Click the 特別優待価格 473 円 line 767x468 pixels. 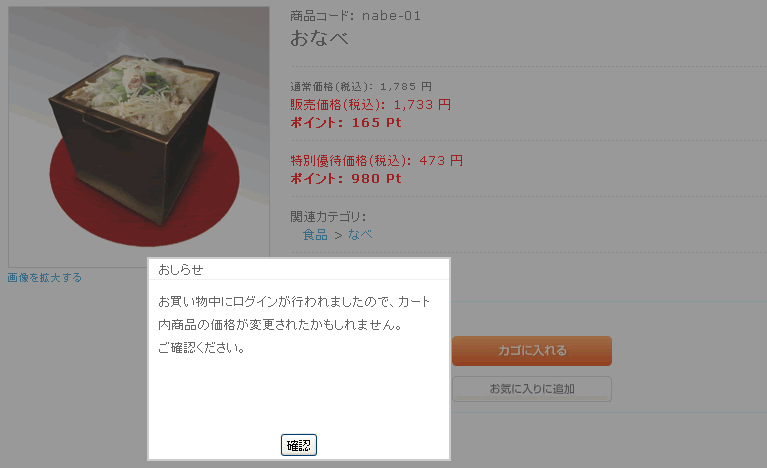point(377,160)
